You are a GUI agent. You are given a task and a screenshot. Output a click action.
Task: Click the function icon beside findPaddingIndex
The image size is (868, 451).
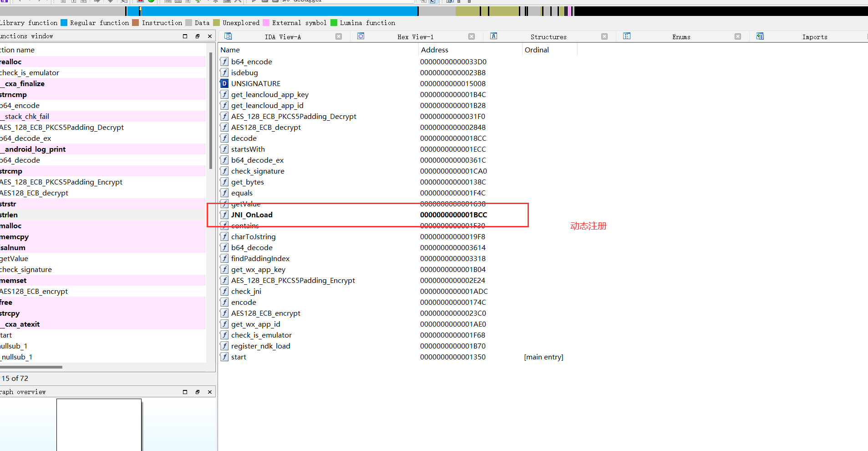click(x=224, y=258)
